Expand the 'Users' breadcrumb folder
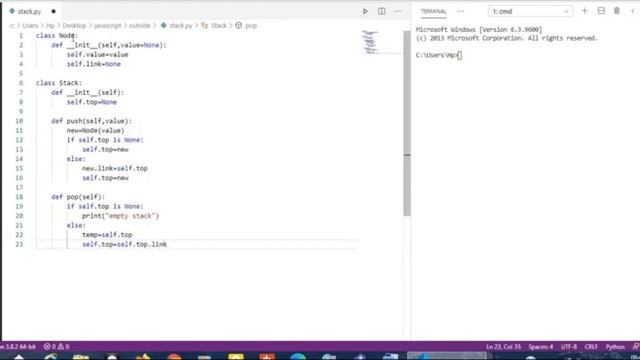This screenshot has width=640, height=360. pos(30,25)
